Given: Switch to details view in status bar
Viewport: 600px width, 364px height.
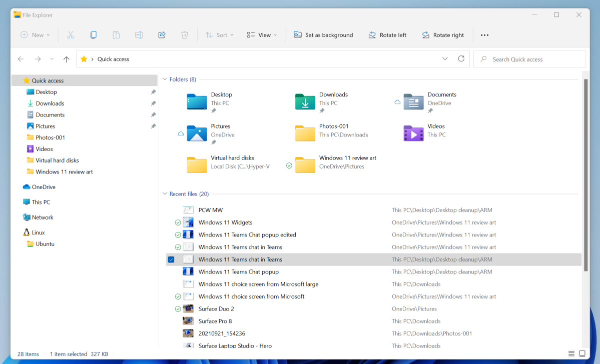Looking at the screenshot, I should tap(571, 353).
